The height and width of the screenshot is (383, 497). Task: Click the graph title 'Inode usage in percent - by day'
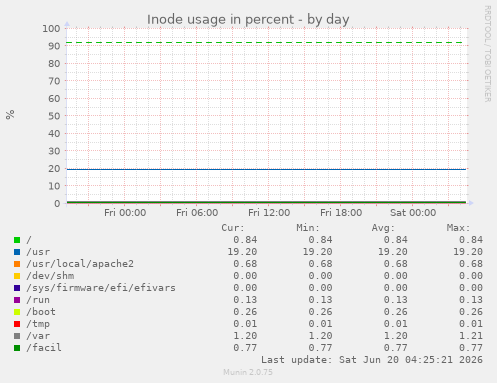(248, 19)
